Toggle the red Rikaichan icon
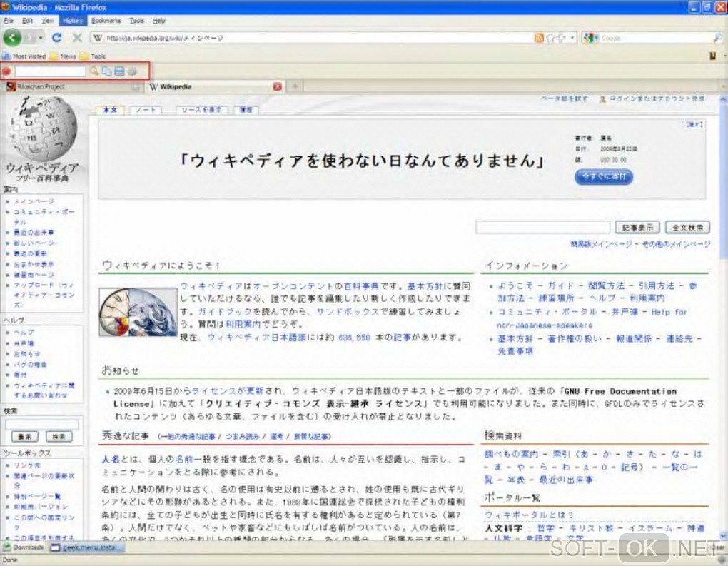This screenshot has width=728, height=566. point(6,71)
